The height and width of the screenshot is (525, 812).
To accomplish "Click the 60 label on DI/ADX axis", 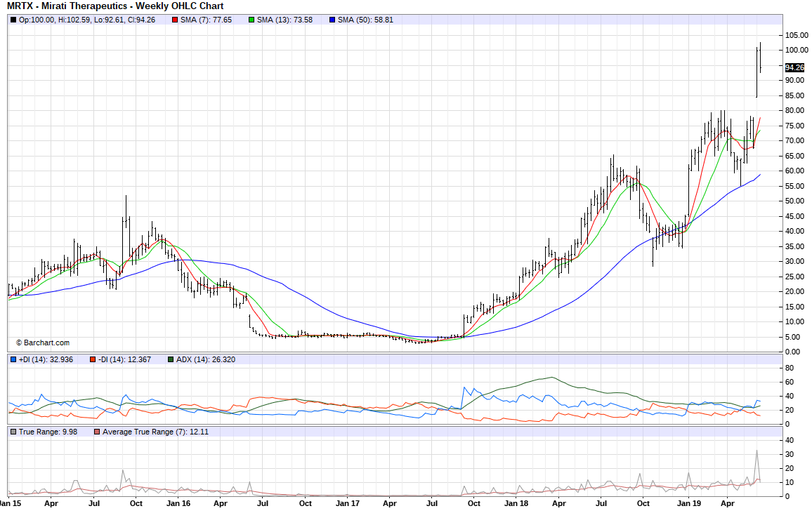I will pos(790,383).
